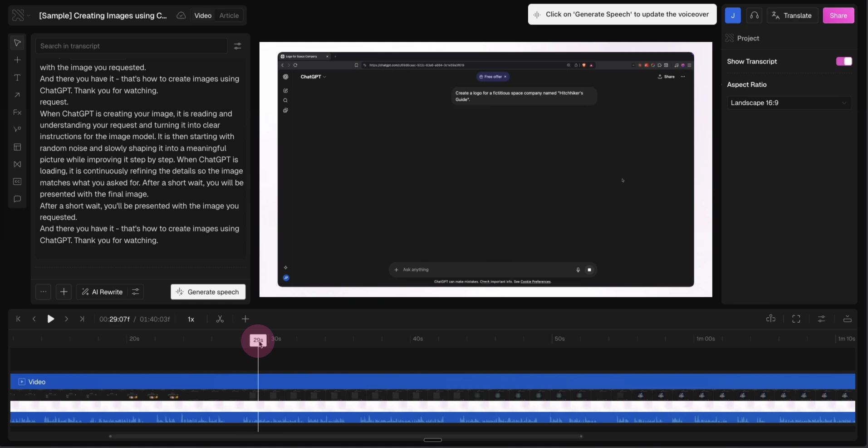Open the user avatar J menu

[733, 15]
